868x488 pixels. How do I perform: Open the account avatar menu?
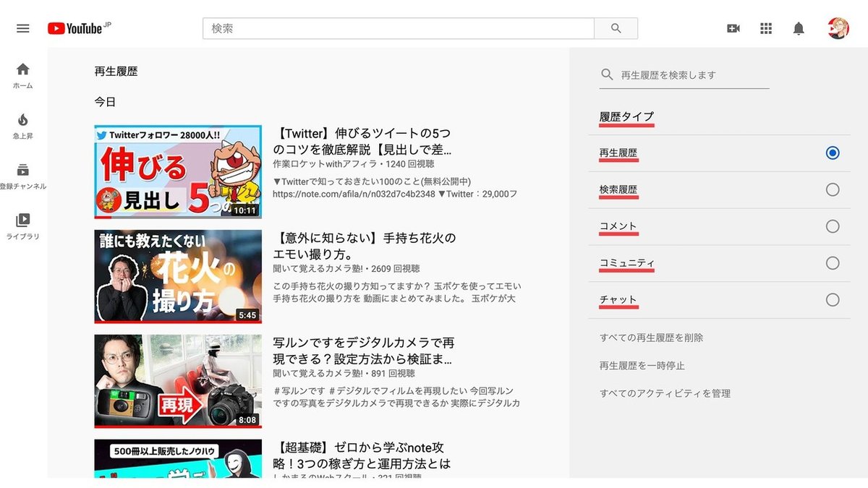click(x=838, y=28)
